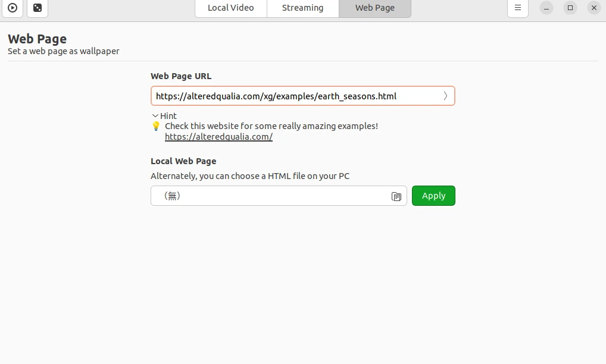This screenshot has width=606, height=364.
Task: Maximize the application window
Action: coord(570,8)
